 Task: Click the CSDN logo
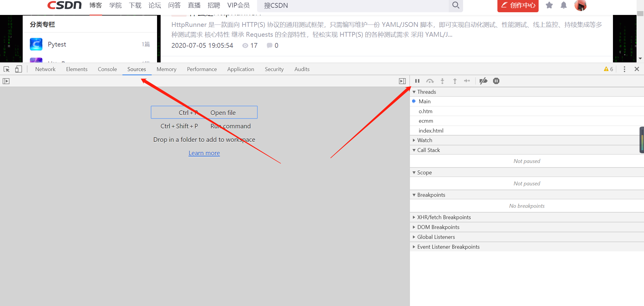(64, 5)
